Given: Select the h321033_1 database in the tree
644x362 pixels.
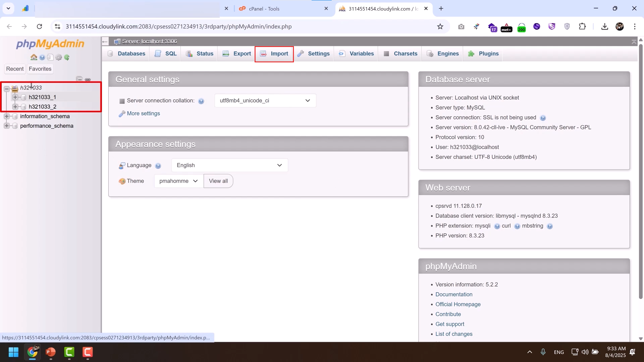Looking at the screenshot, I should point(42,97).
